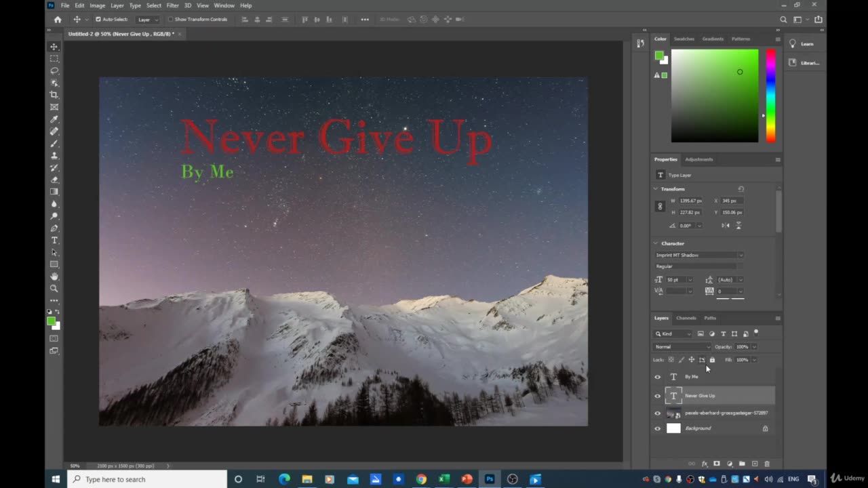868x488 pixels.
Task: Pick a color in the color field
Action: [715, 96]
